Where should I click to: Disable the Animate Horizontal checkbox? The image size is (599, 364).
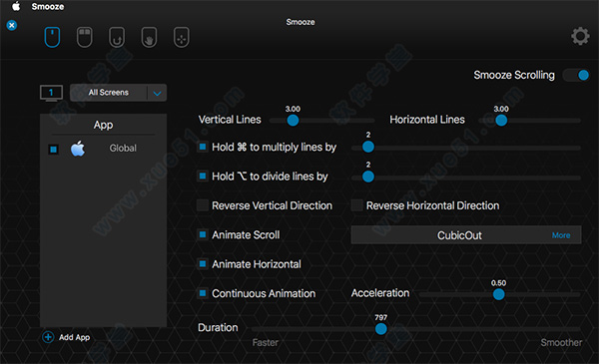203,263
